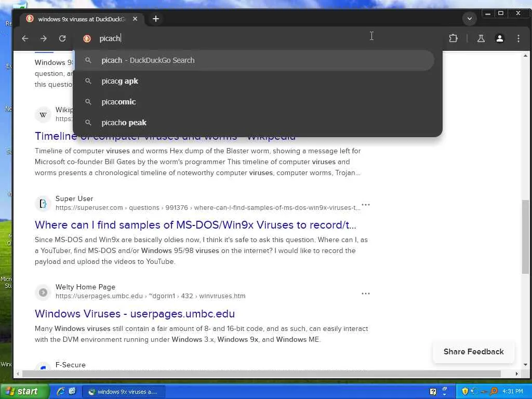532x399 pixels.
Task: Click the 'Welty Home Page' source name
Action: coord(86,287)
